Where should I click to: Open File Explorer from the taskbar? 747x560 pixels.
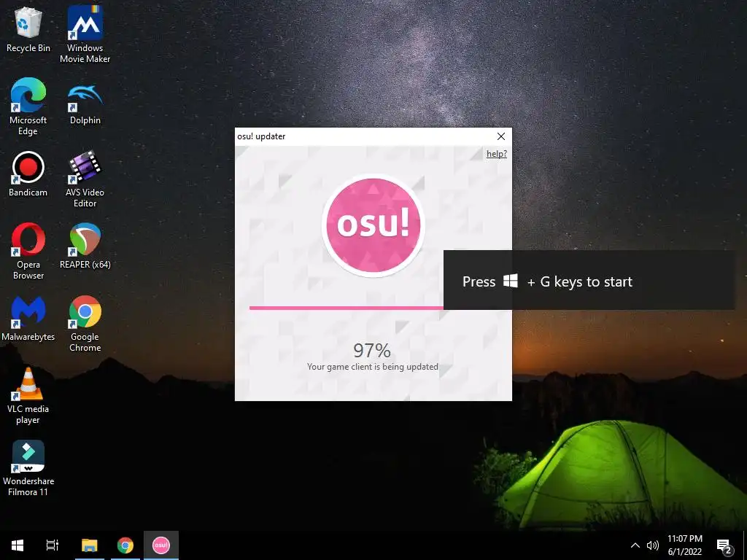point(90,545)
